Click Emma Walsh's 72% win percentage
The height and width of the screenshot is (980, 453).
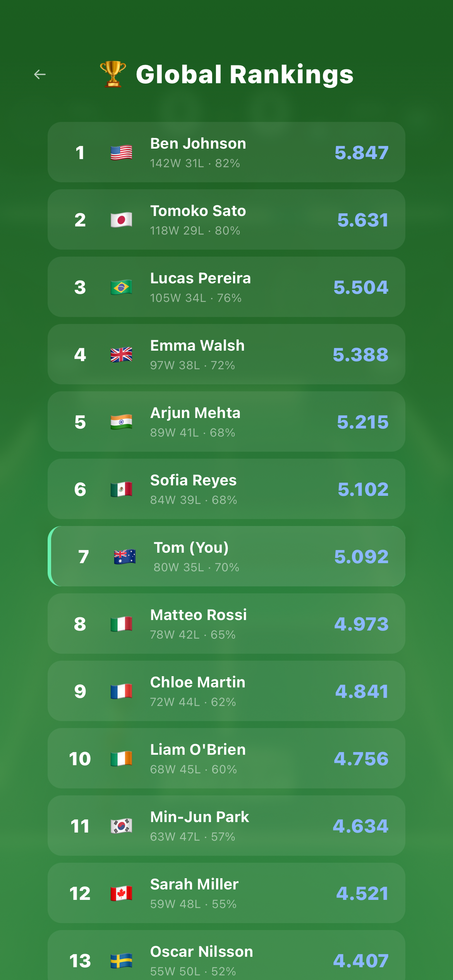point(223,365)
